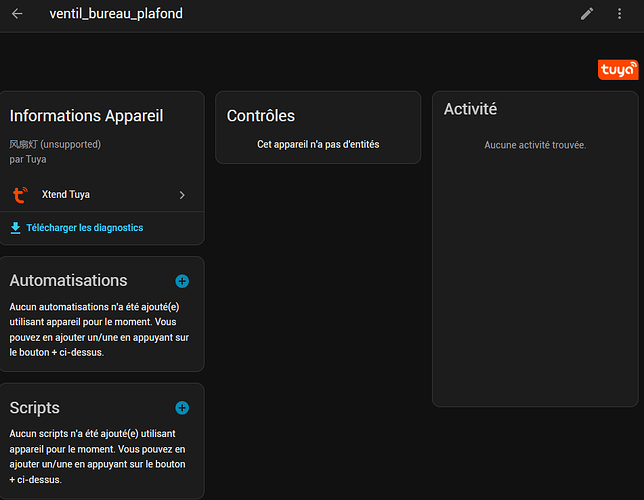Click the Xtend Tuya integration icon

(x=20, y=195)
